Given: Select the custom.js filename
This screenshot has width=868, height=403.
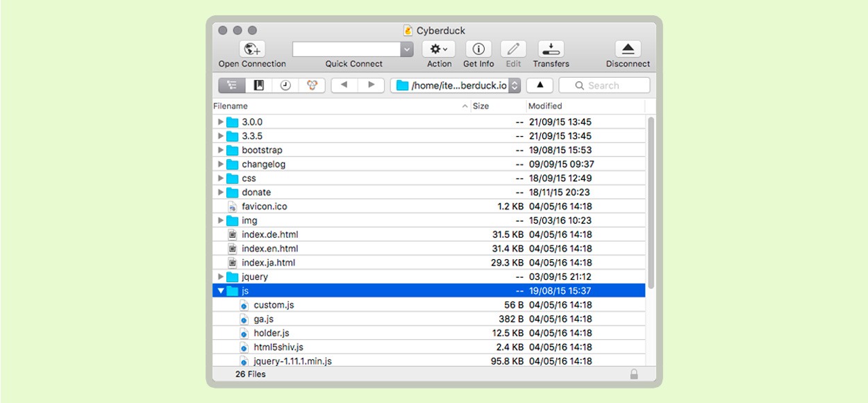Looking at the screenshot, I should (x=274, y=305).
